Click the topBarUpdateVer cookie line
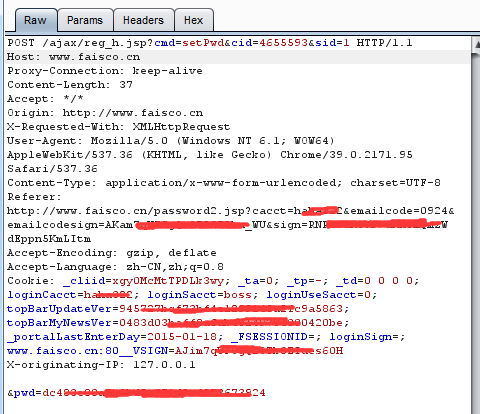The width and height of the screenshot is (480, 414). coord(178,309)
